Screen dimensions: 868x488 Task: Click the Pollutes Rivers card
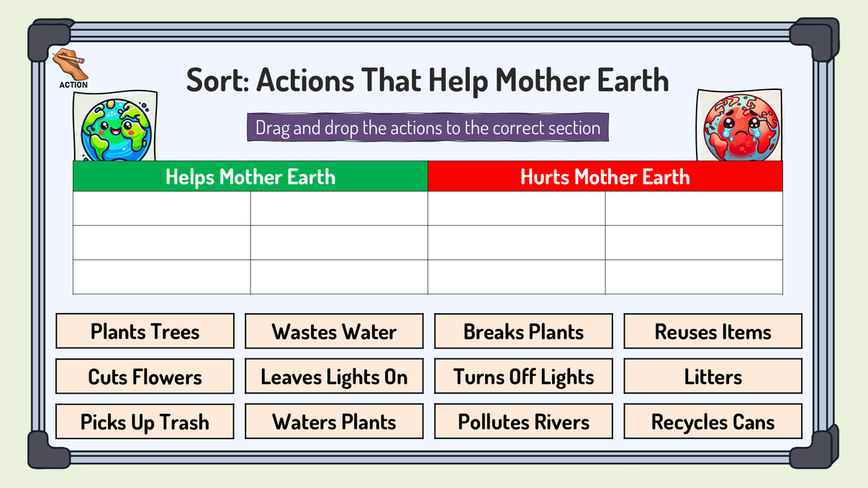(x=523, y=422)
